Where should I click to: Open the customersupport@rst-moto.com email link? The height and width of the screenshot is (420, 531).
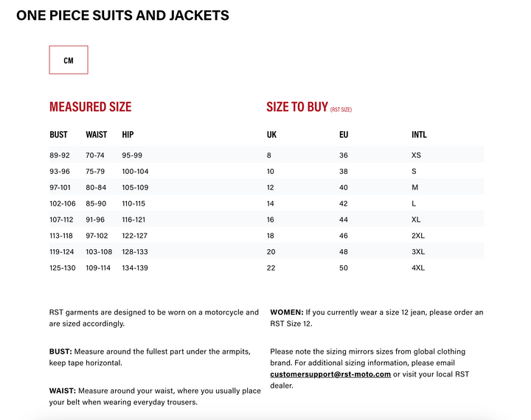[330, 374]
